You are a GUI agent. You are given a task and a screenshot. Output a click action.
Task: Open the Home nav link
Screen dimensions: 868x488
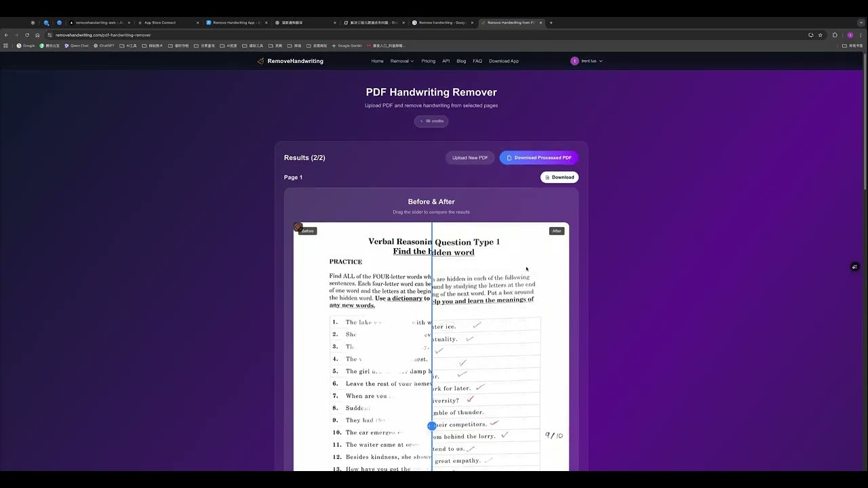coord(377,61)
